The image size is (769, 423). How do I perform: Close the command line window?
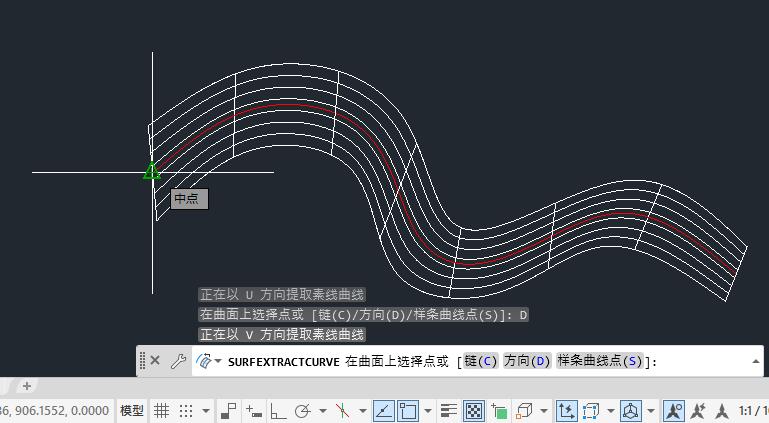click(155, 361)
